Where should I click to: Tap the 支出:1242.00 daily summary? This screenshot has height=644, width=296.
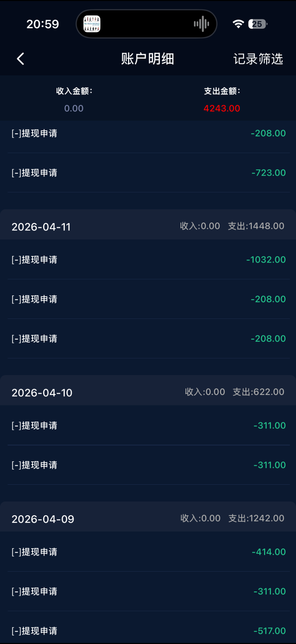[256, 518]
